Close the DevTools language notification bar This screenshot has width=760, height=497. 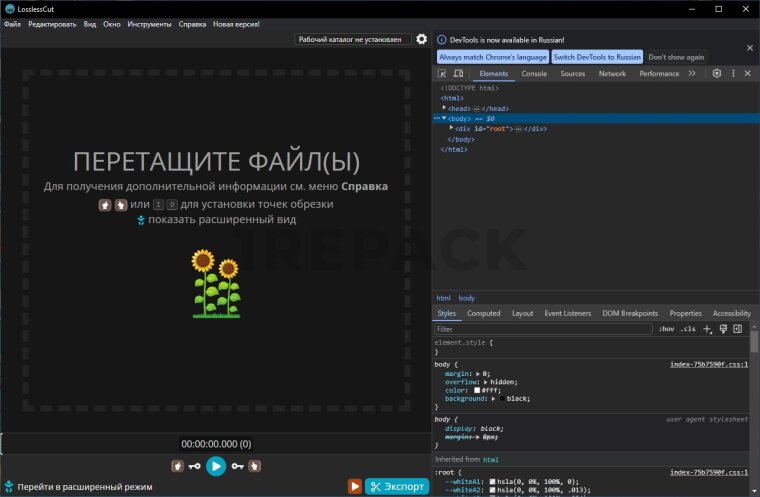click(x=750, y=47)
